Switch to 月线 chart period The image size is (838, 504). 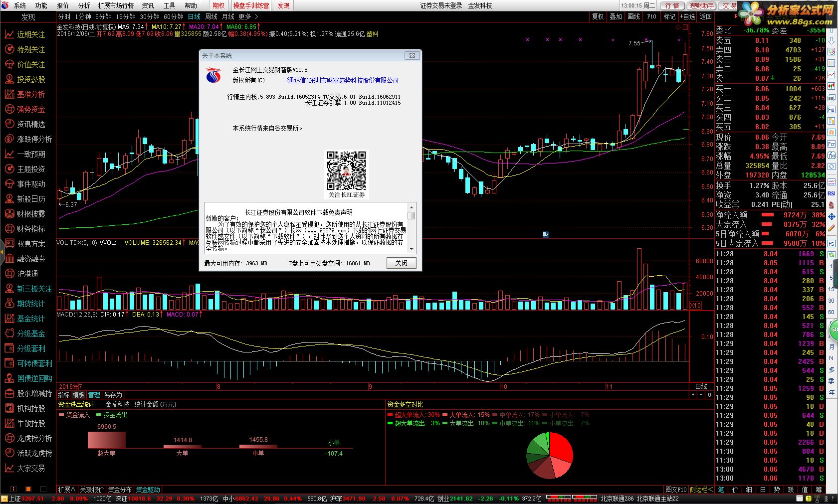coord(228,16)
